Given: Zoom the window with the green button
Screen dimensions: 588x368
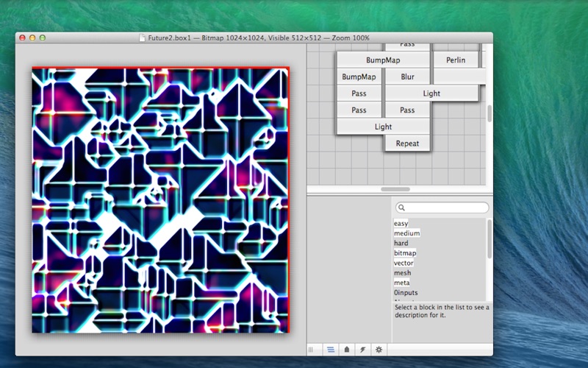Looking at the screenshot, I should click(x=43, y=38).
